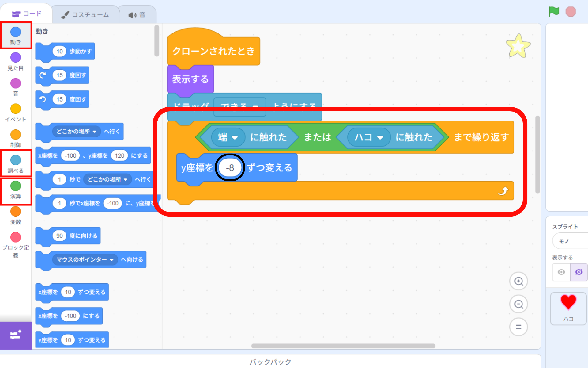588x368 pixels.
Task: Zoom out of the code workspace
Action: click(x=518, y=304)
